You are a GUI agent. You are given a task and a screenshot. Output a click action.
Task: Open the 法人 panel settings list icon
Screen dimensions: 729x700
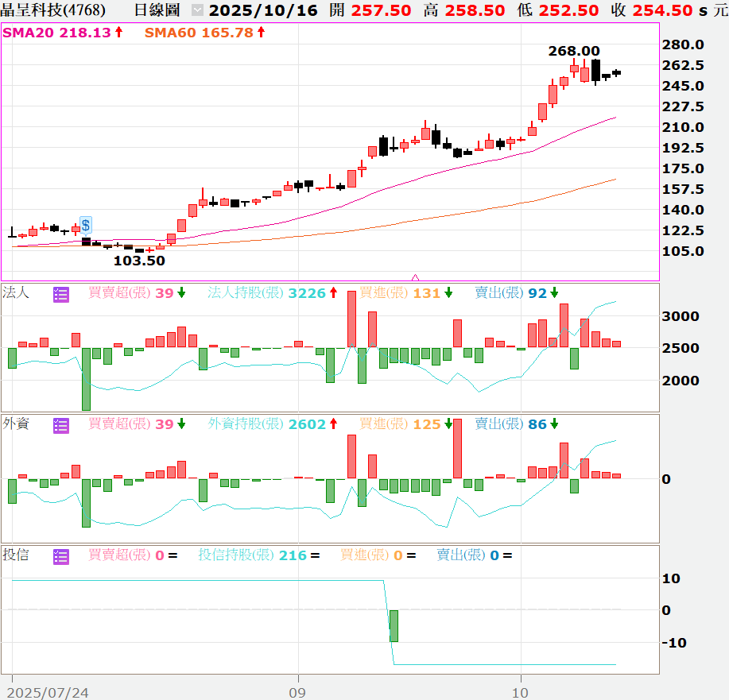61,295
